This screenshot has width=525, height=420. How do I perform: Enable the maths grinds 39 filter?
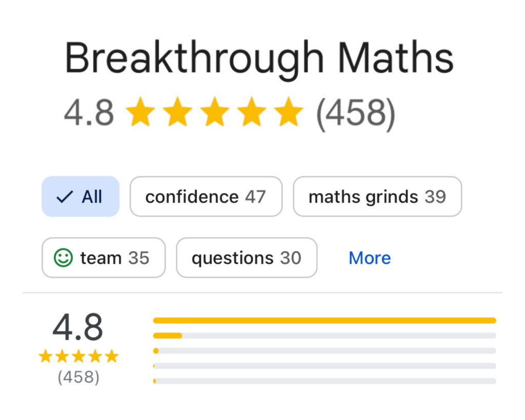[377, 196]
